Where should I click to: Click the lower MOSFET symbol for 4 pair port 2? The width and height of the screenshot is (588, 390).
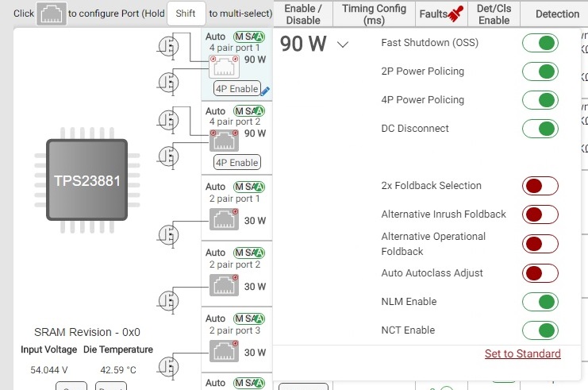point(168,156)
